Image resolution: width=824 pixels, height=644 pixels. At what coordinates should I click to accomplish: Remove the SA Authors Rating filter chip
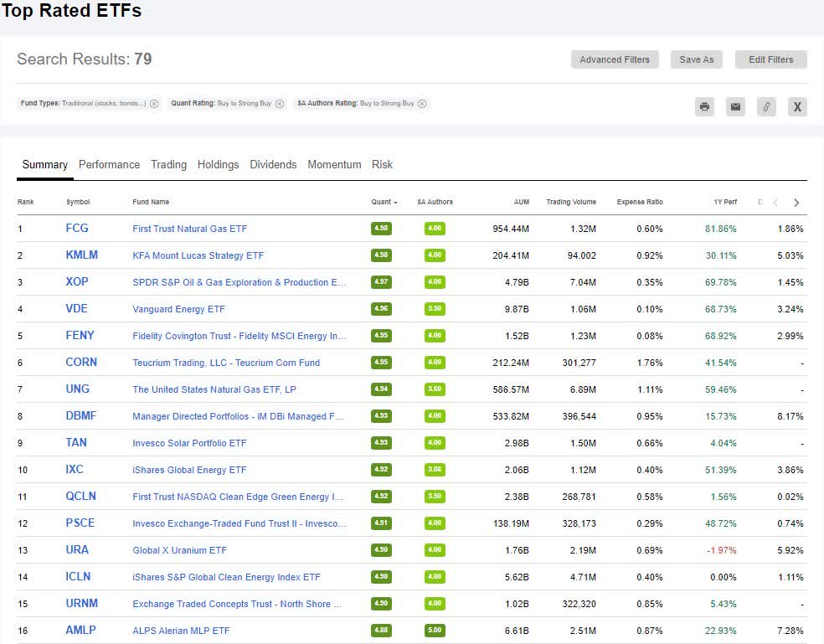[422, 104]
